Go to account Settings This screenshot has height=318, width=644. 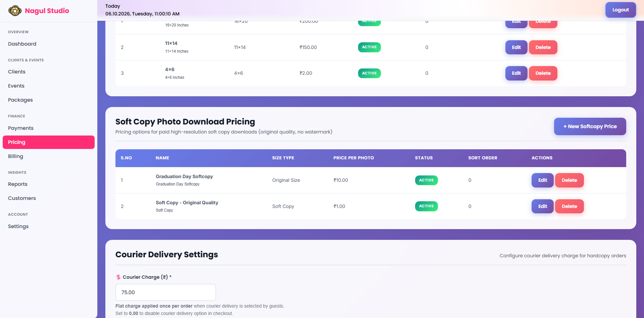coord(18,226)
